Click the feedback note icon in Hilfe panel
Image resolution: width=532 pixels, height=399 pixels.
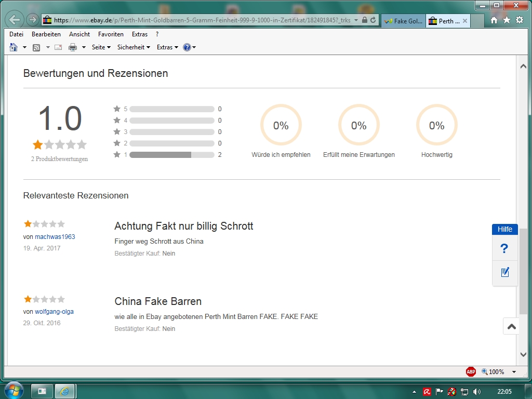(x=505, y=272)
